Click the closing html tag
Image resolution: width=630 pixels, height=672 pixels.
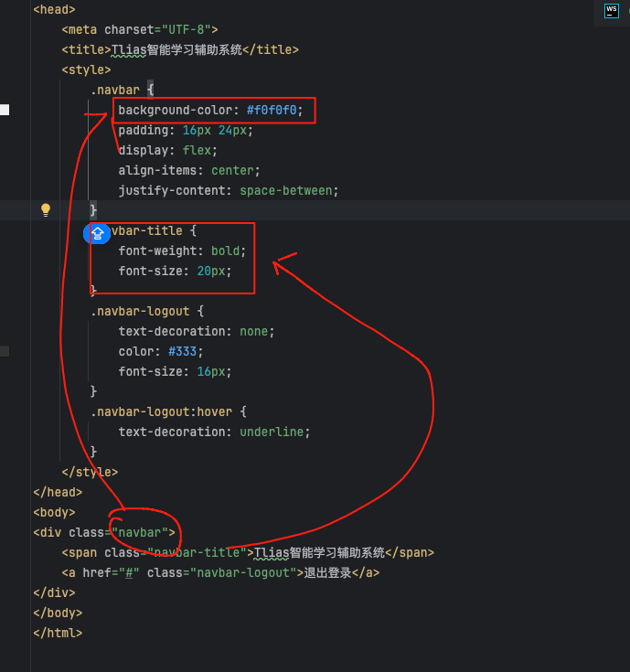click(x=58, y=633)
